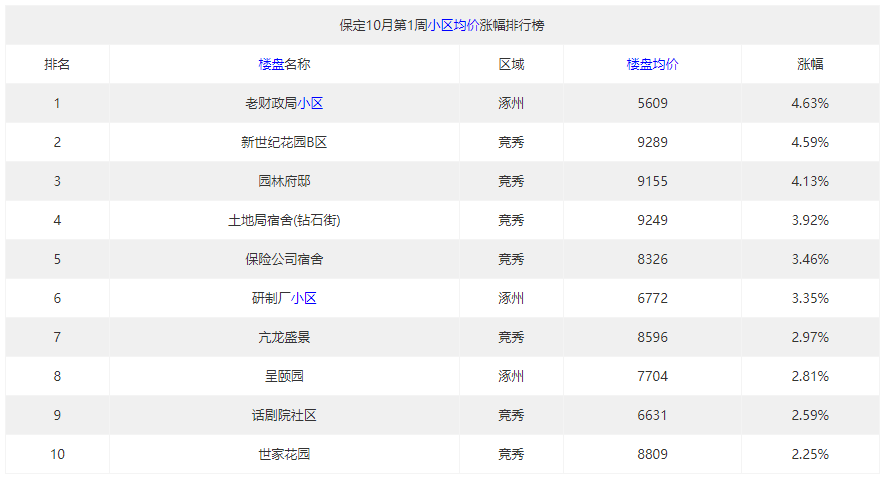Image resolution: width=888 pixels, height=484 pixels.
Task: Click the 楼盘 link in the 楼盘名称 header
Action: (271, 65)
